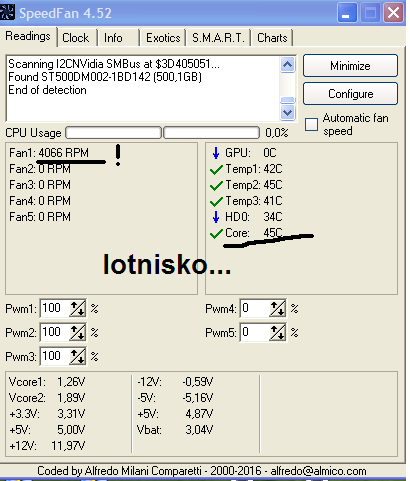Click the green checkmark next to Temp1
The image size is (410, 481).
tap(216, 169)
